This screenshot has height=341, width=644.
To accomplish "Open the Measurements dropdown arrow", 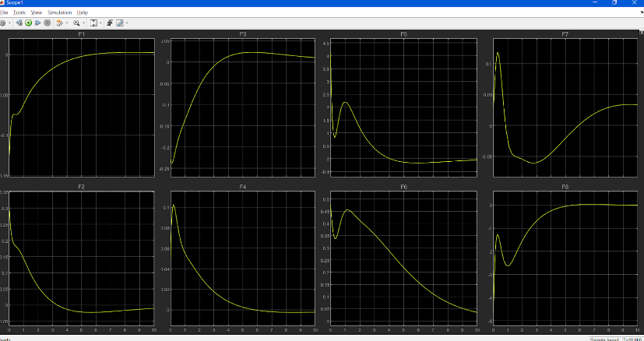I will pos(127,23).
